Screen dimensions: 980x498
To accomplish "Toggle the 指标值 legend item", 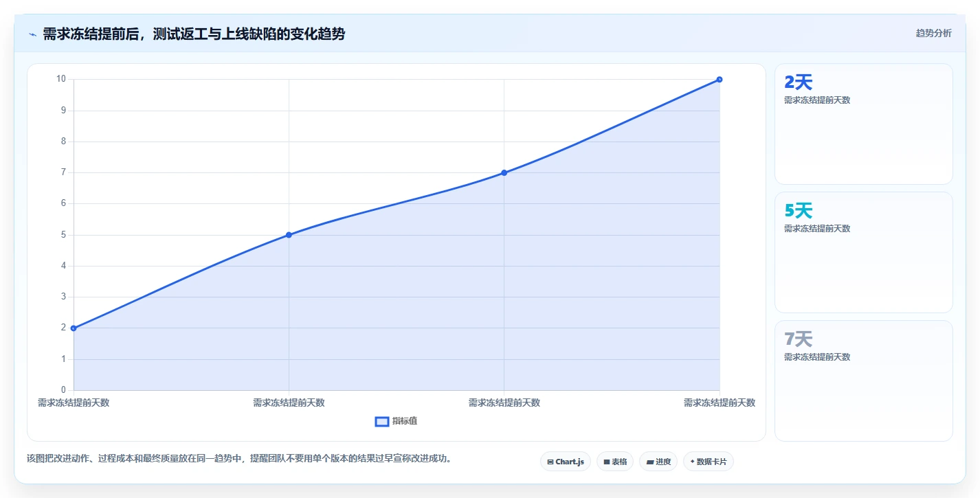I will [x=396, y=421].
